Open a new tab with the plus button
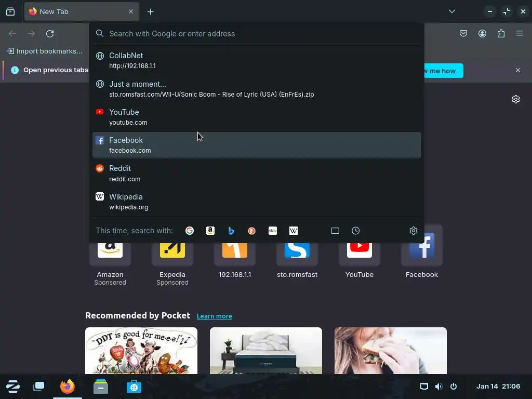This screenshot has width=532, height=399. tap(150, 12)
